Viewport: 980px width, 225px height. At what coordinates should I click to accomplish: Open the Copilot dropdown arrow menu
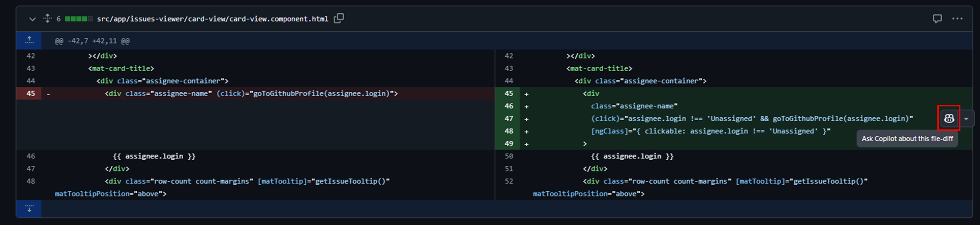tap(966, 119)
